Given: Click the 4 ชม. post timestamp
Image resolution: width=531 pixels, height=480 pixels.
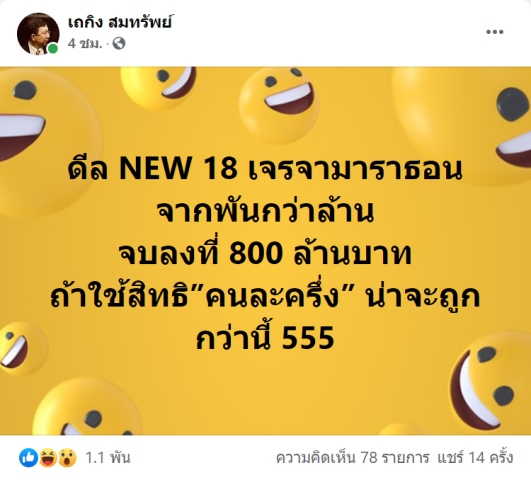Looking at the screenshot, I should click(85, 43).
